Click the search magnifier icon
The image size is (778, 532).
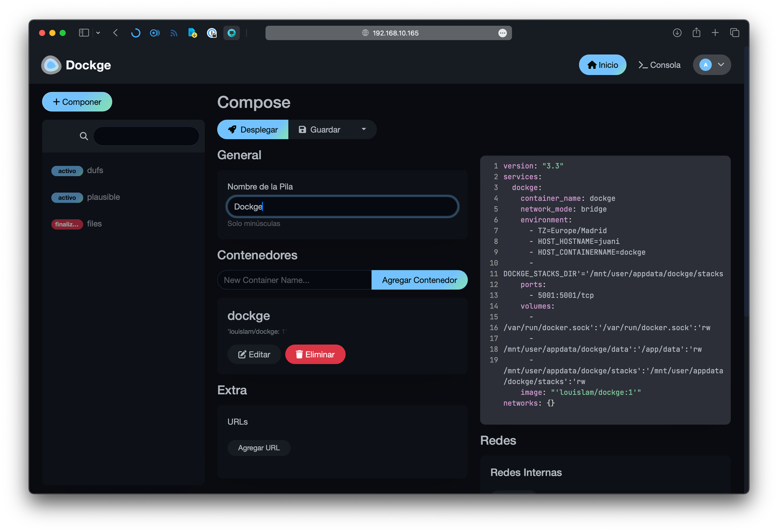click(x=84, y=136)
